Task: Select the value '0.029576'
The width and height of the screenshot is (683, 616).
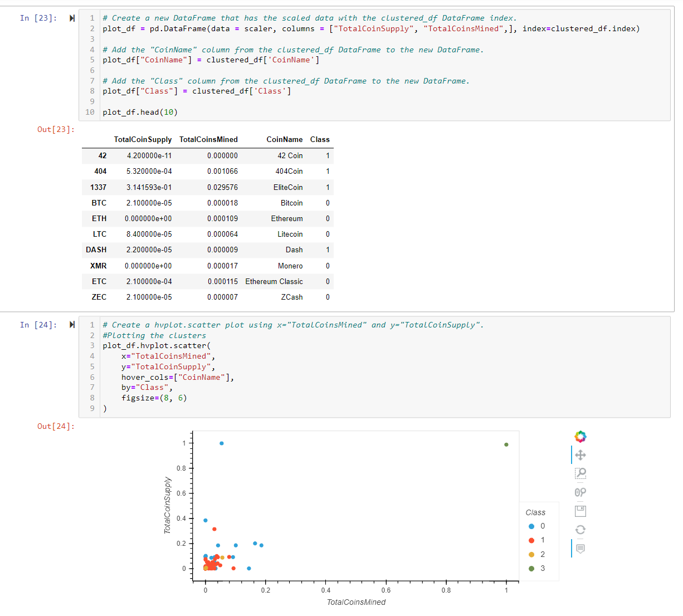Action: pos(222,188)
